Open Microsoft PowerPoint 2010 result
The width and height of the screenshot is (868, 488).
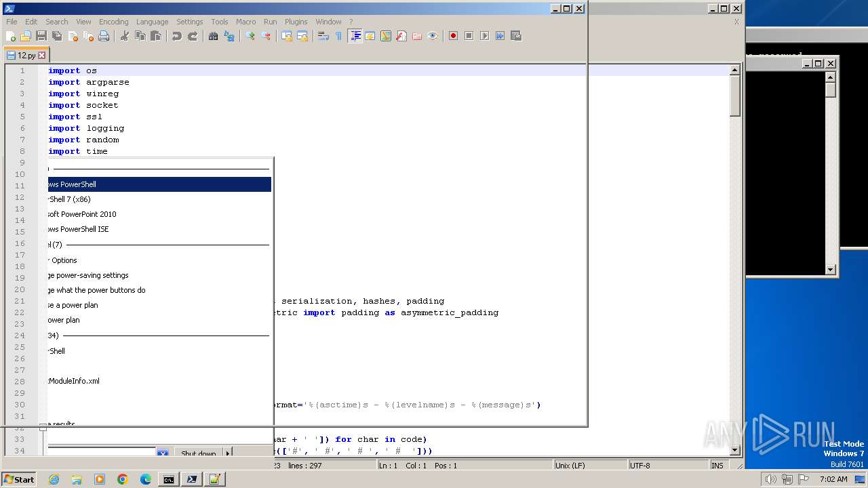click(159, 214)
